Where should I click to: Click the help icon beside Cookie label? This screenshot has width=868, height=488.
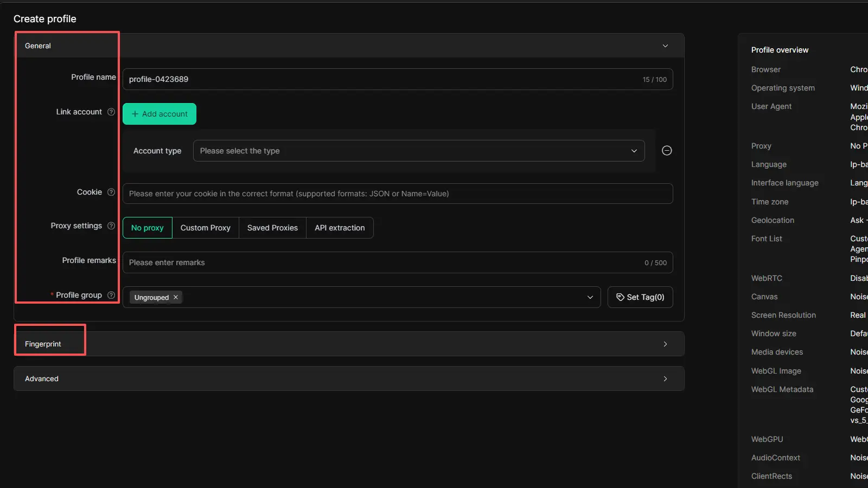111,192
